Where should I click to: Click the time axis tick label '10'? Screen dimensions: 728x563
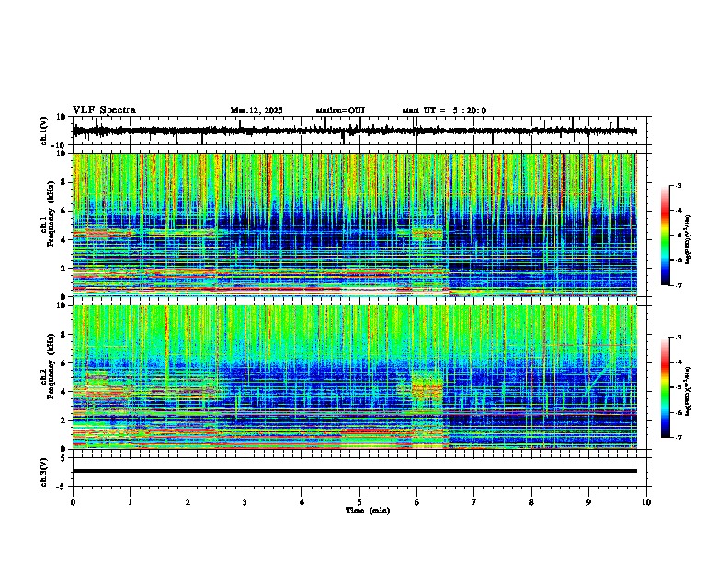(x=646, y=502)
